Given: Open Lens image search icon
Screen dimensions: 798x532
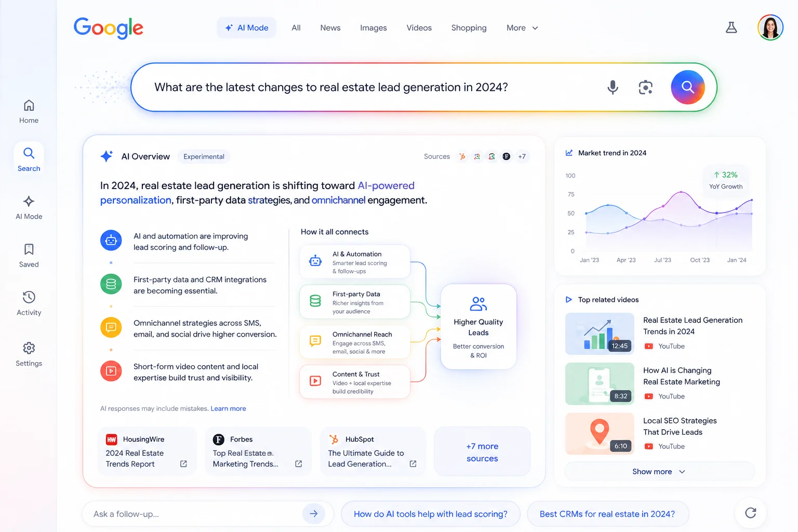Looking at the screenshot, I should (x=645, y=87).
